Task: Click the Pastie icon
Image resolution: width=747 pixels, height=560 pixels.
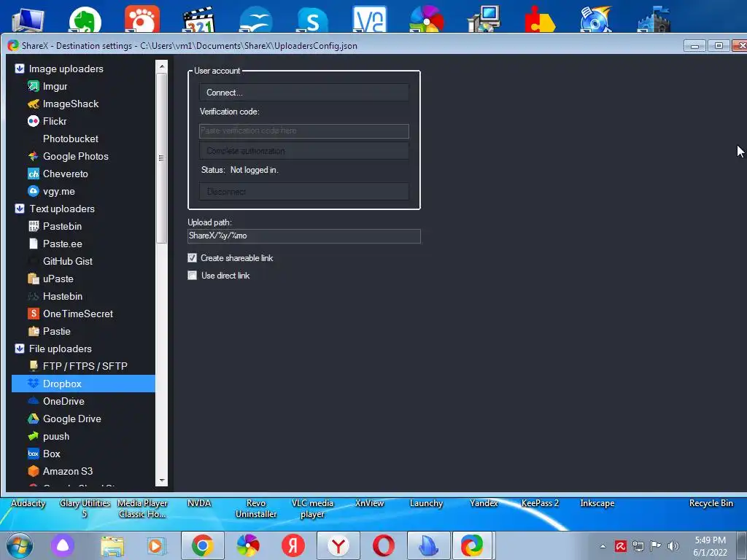Action: pos(33,331)
